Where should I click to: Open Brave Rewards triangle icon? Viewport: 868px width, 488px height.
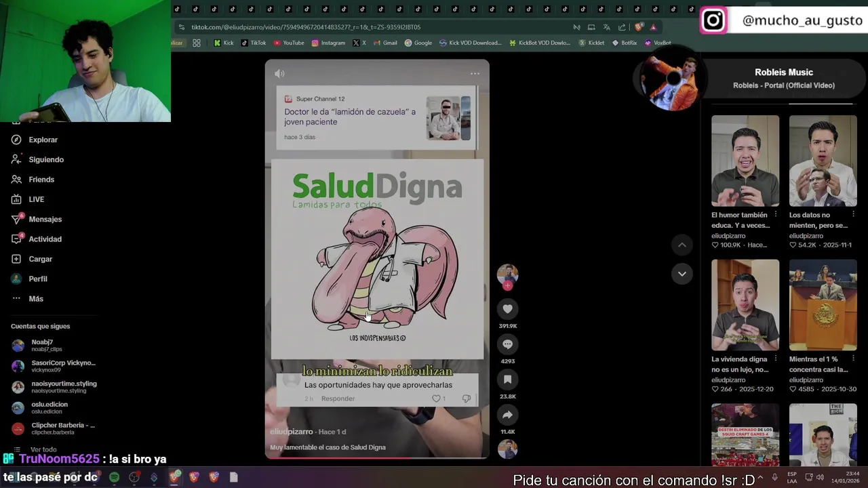click(653, 27)
